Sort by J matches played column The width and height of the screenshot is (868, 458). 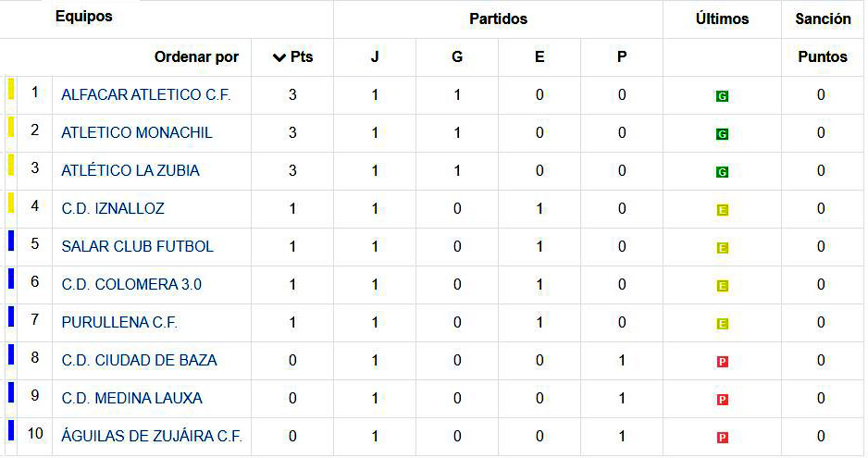click(375, 57)
